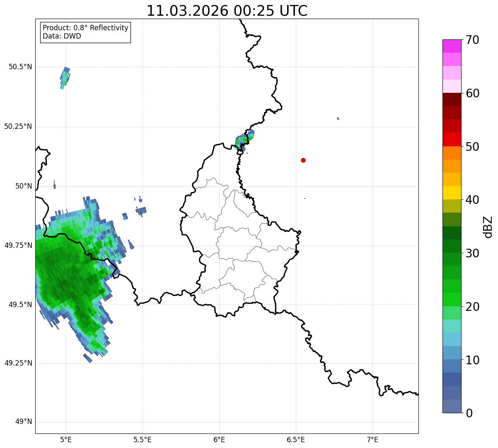Viewport: 498px width, 448px height.
Task: Click the latitude label "50°N"
Action: 24,186
